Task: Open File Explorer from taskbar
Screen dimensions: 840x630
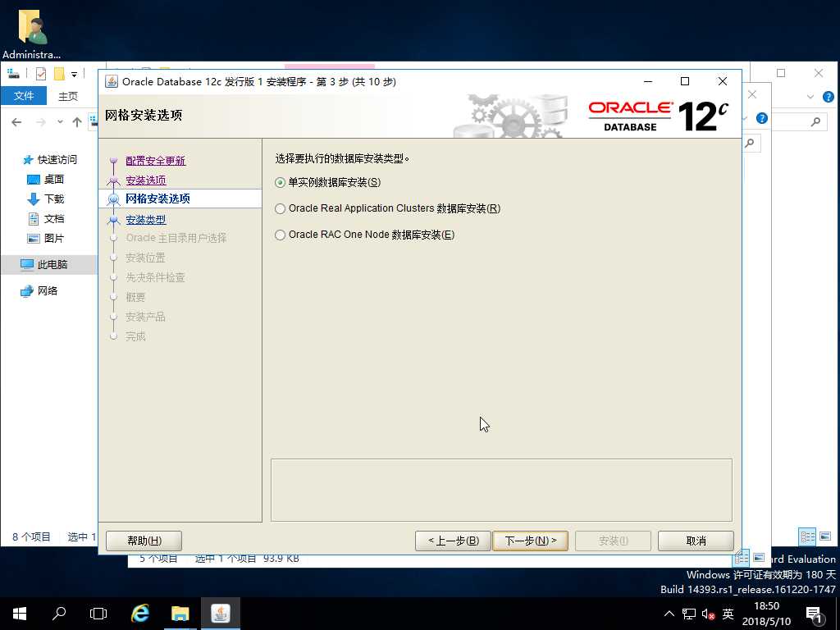Action: point(180,614)
